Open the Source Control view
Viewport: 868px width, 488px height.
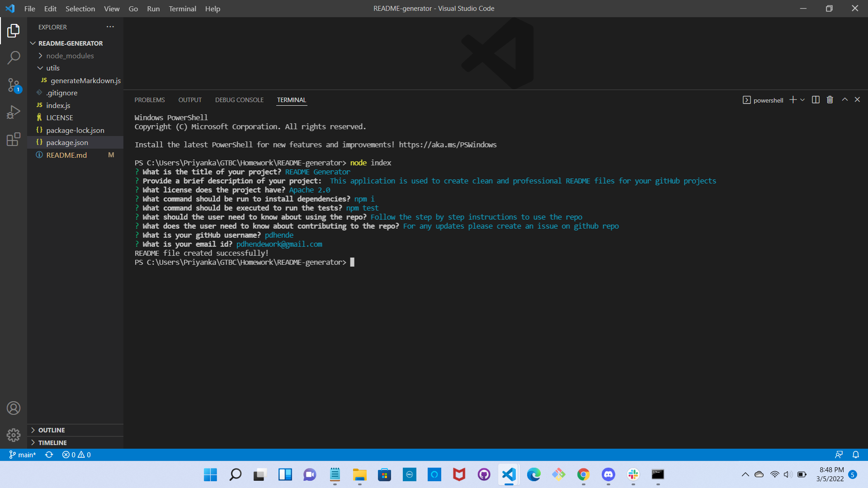click(x=14, y=85)
